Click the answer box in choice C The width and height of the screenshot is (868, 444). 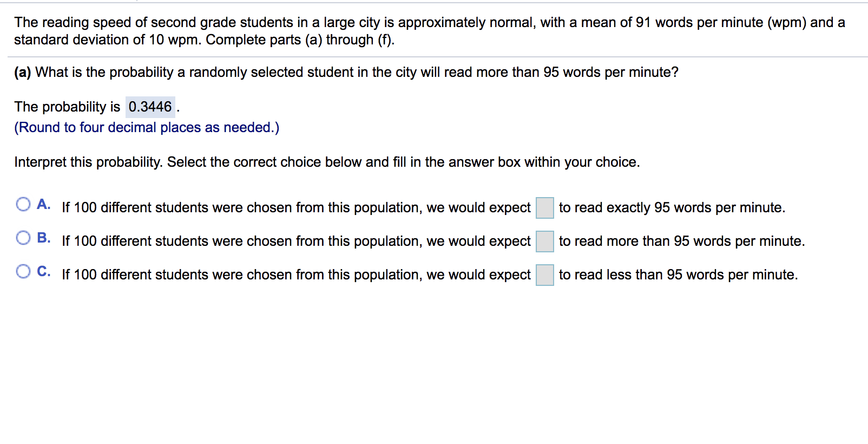click(x=544, y=275)
